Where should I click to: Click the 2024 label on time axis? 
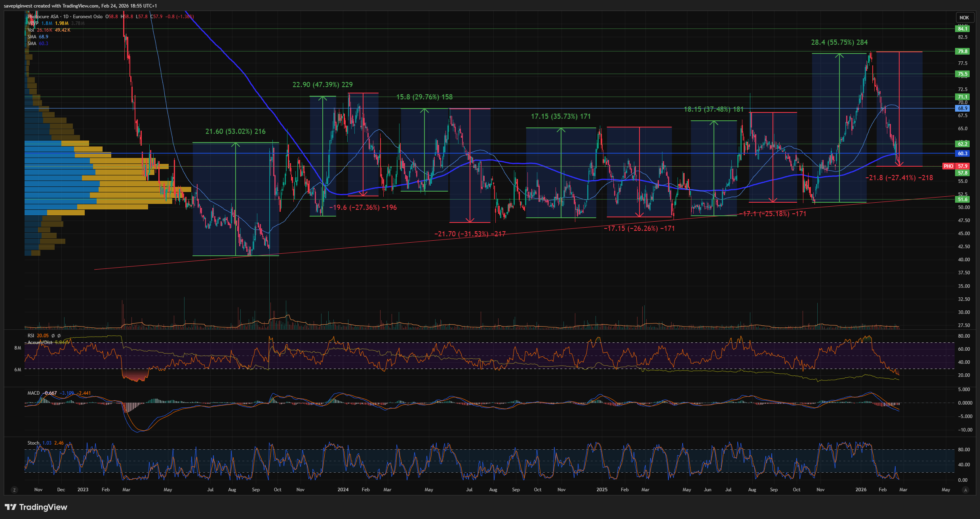343,490
